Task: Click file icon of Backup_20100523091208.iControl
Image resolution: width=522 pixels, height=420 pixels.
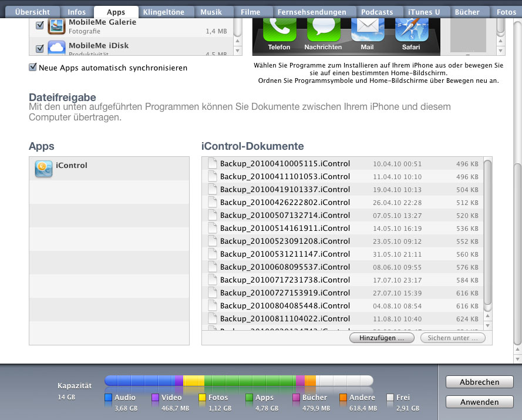Action: 212,241
